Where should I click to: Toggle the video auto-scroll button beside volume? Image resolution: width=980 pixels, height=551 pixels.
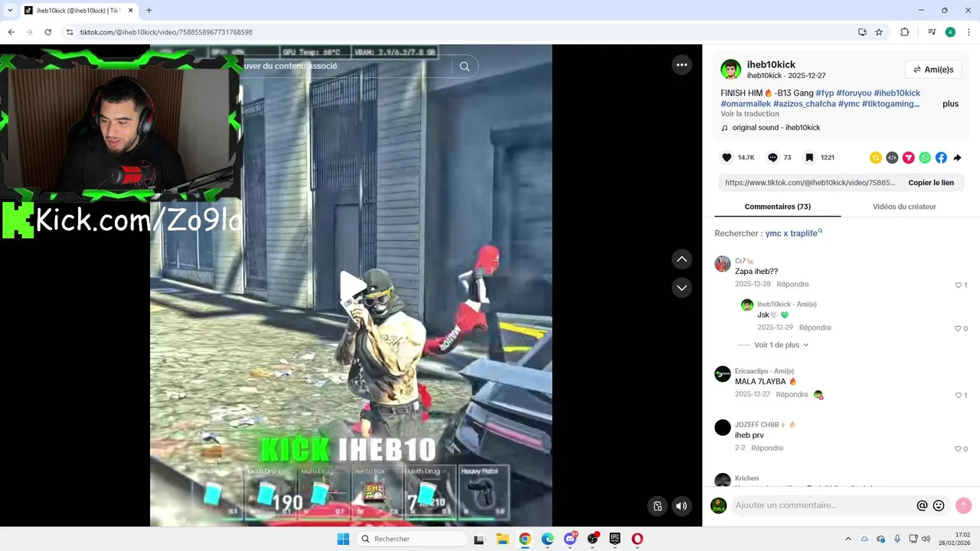pyautogui.click(x=657, y=506)
